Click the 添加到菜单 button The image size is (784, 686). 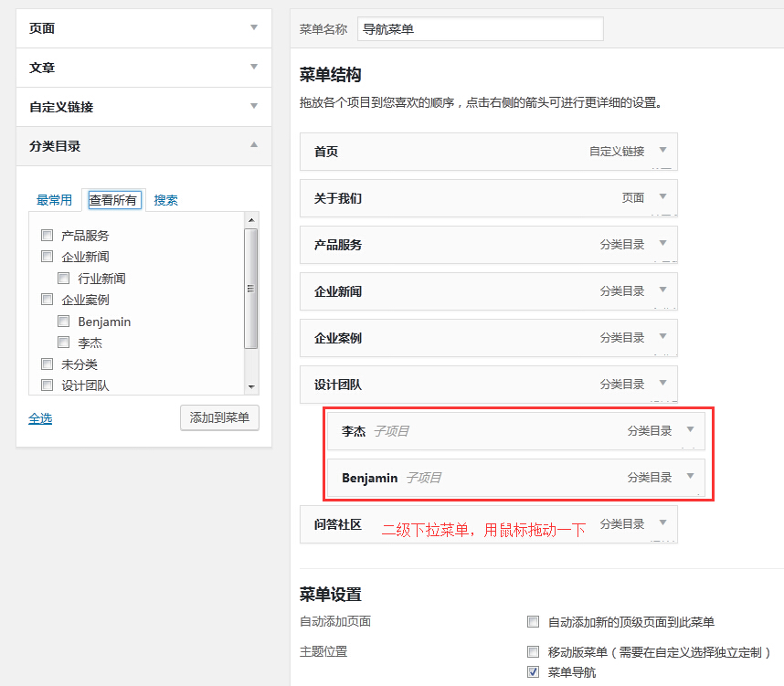[219, 417]
